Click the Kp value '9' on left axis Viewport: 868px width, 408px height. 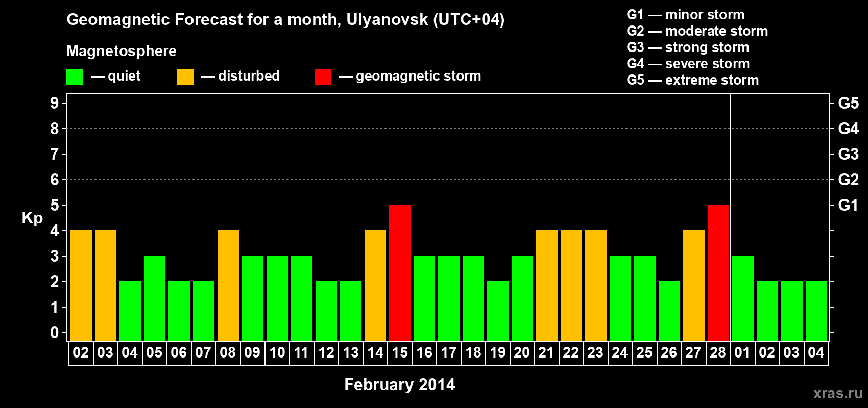[x=55, y=103]
